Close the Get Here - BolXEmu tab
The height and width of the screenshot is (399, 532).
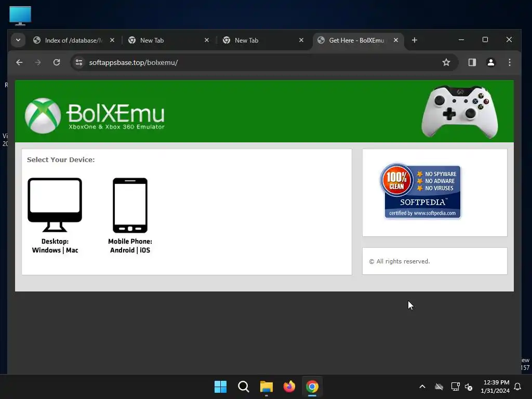pos(395,40)
